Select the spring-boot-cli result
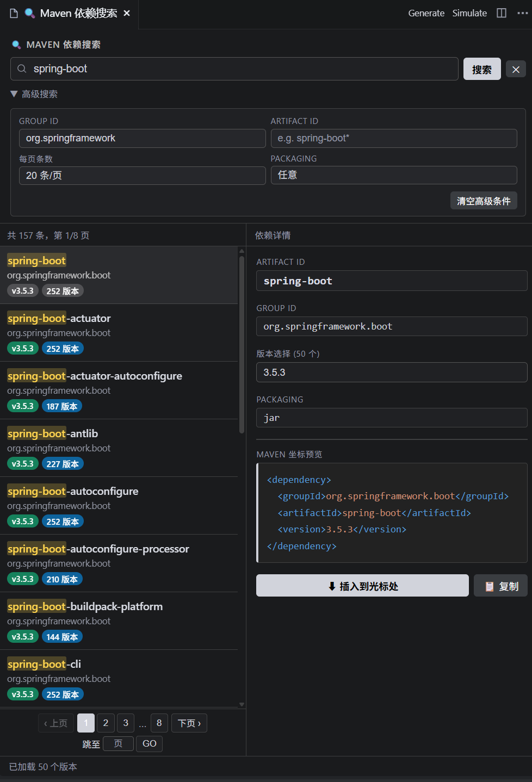 (x=119, y=679)
